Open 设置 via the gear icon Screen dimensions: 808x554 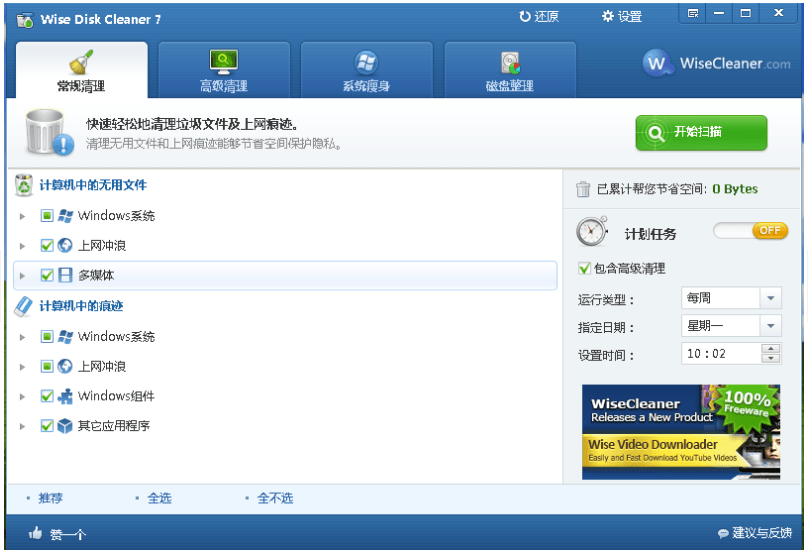[x=607, y=17]
